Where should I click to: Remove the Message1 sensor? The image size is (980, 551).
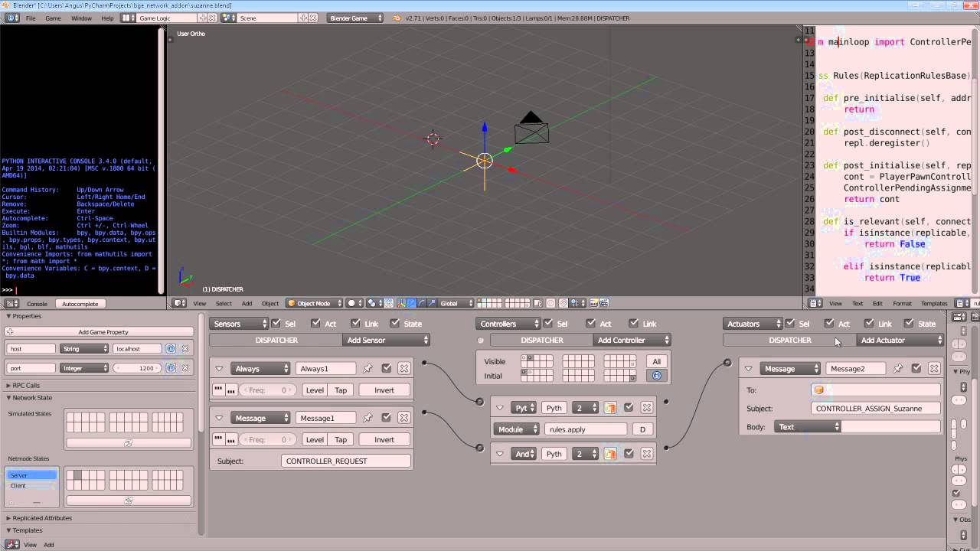[403, 418]
